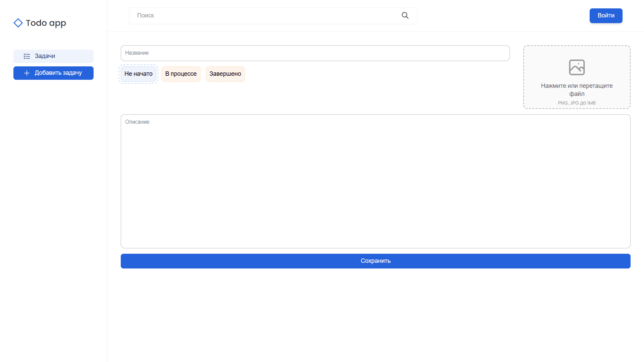The image size is (644, 362).
Task: Click the Войти login button
Action: [606, 16]
